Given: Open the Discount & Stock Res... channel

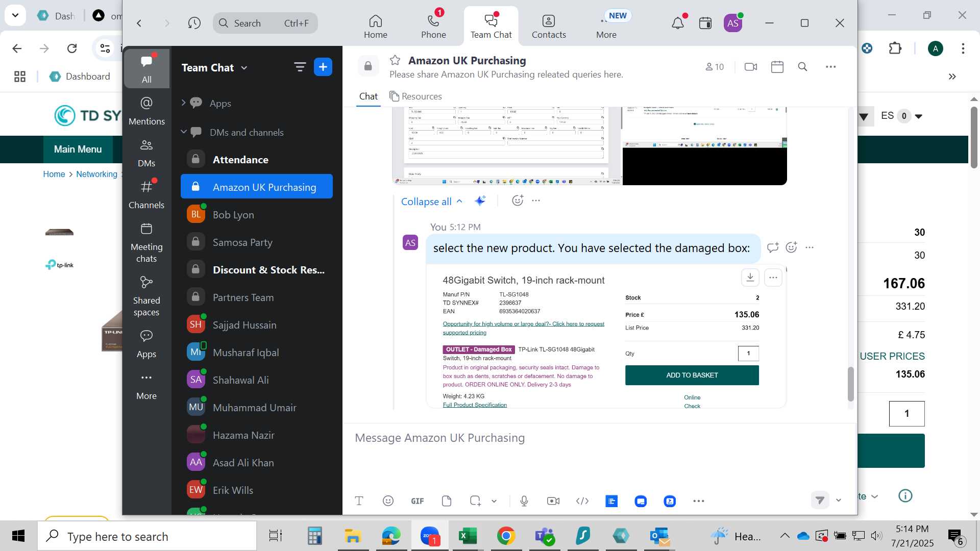Looking at the screenshot, I should (257, 270).
